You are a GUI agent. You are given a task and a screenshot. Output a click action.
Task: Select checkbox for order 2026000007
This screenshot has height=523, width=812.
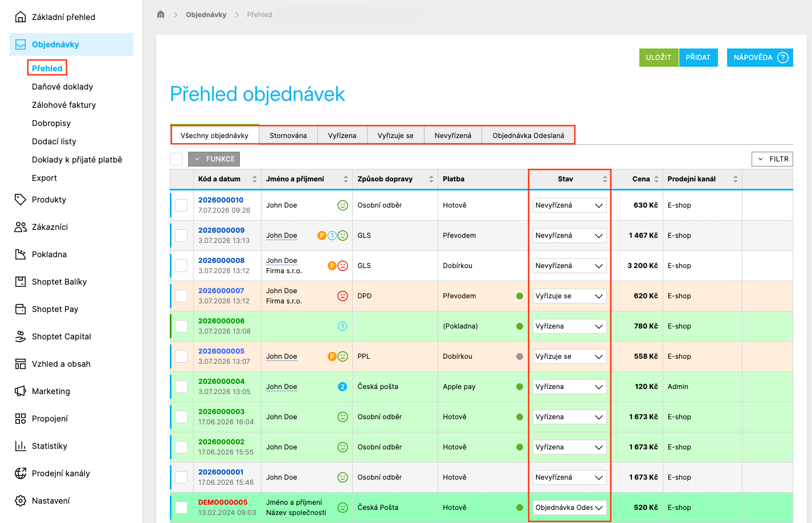[x=181, y=296]
